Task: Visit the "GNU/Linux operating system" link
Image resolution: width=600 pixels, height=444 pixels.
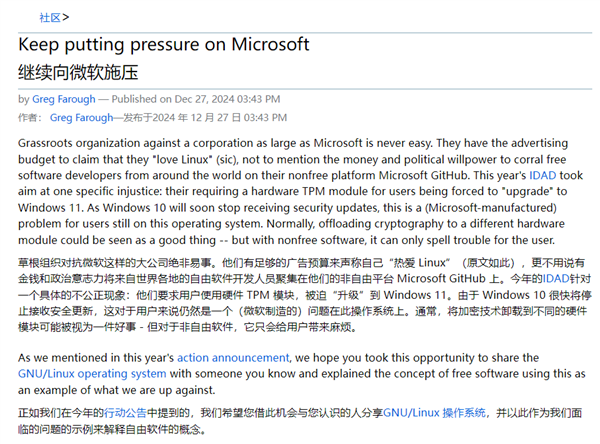Action: tap(92, 374)
